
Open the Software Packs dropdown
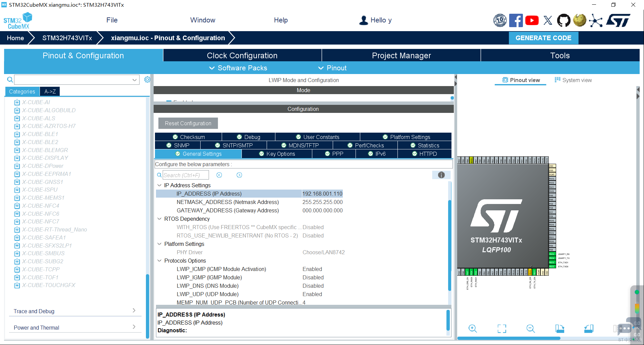pyautogui.click(x=238, y=68)
